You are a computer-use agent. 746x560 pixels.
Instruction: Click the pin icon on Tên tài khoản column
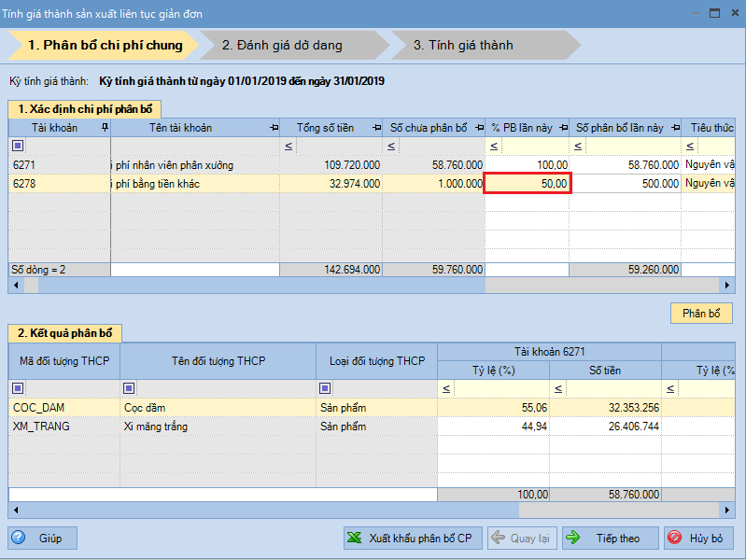tap(274, 128)
